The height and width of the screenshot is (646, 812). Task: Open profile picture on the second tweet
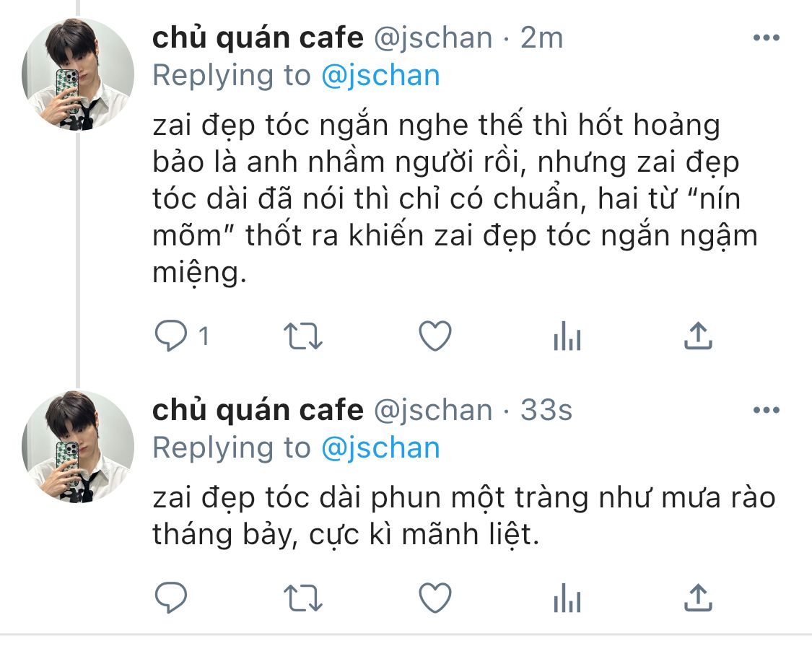(78, 447)
